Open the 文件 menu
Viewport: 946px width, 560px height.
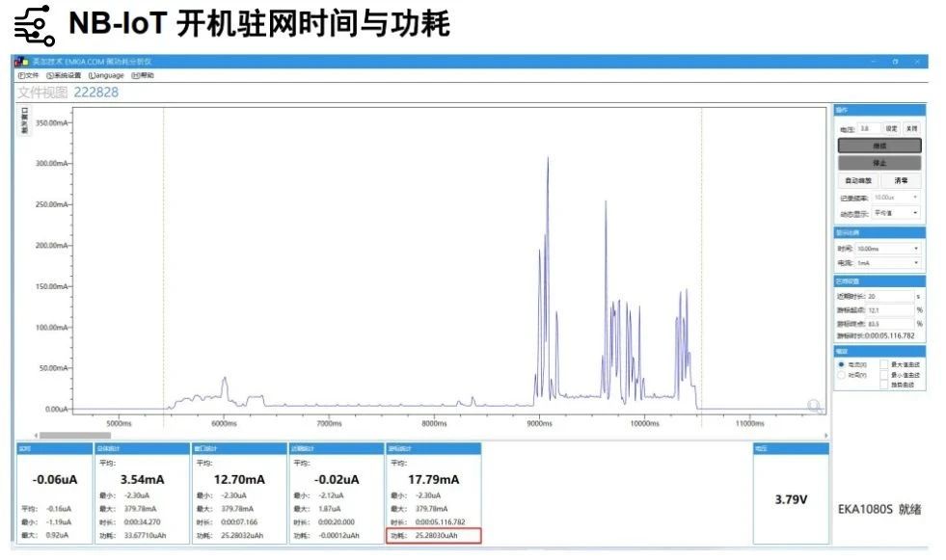pyautogui.click(x=29, y=75)
